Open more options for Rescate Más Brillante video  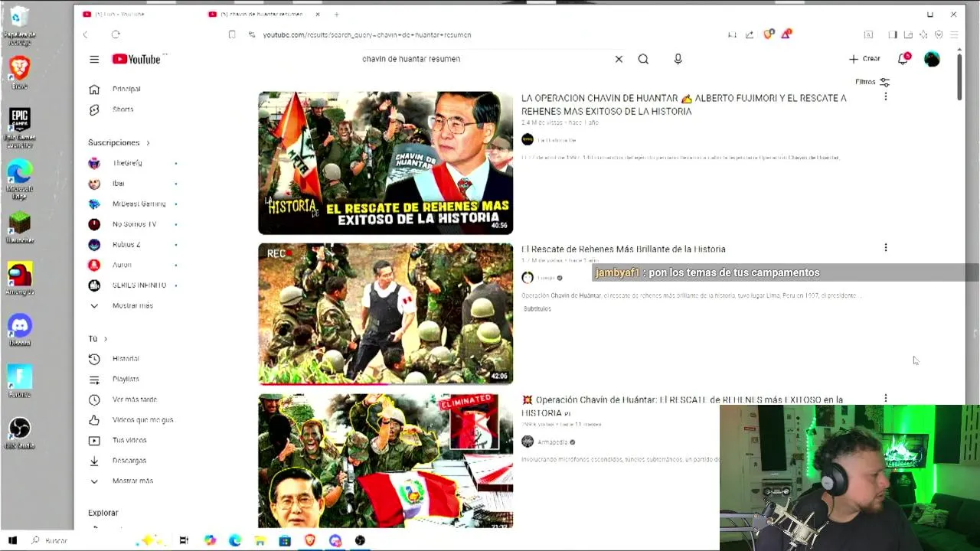tap(886, 248)
